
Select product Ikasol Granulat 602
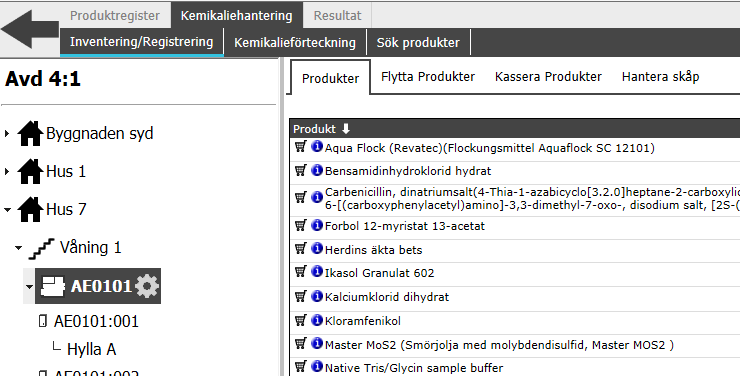[379, 273]
